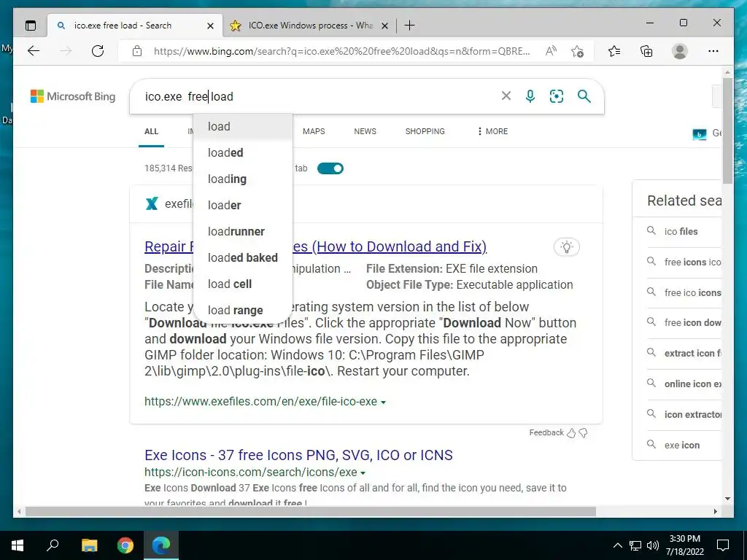
Task: Open Edge Settings and more menu
Action: tap(713, 51)
